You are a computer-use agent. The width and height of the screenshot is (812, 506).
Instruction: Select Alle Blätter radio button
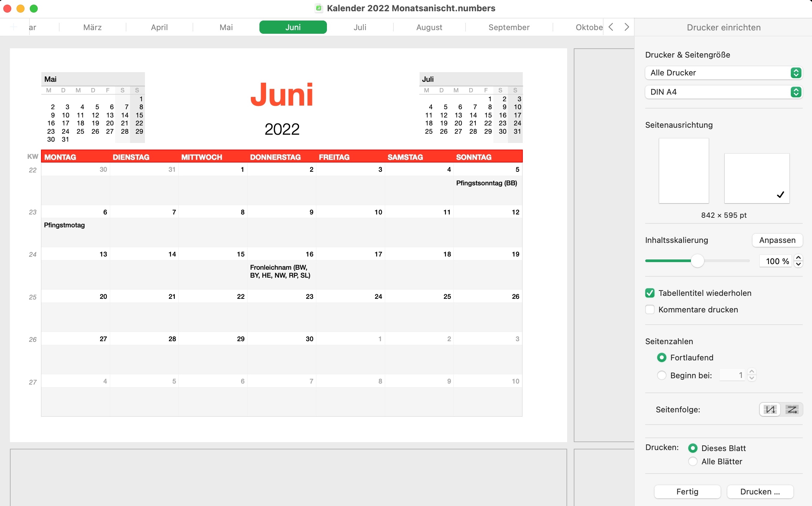click(x=693, y=462)
